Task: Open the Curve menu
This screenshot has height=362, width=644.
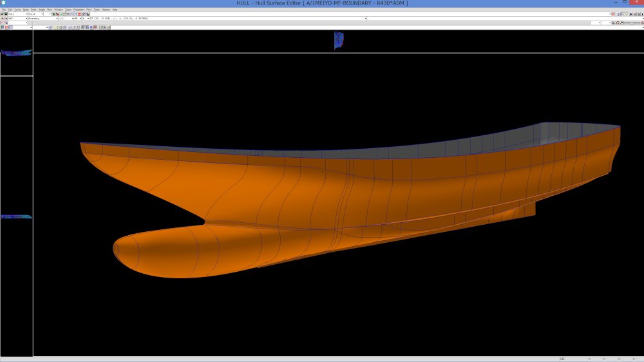Action: click(17, 10)
